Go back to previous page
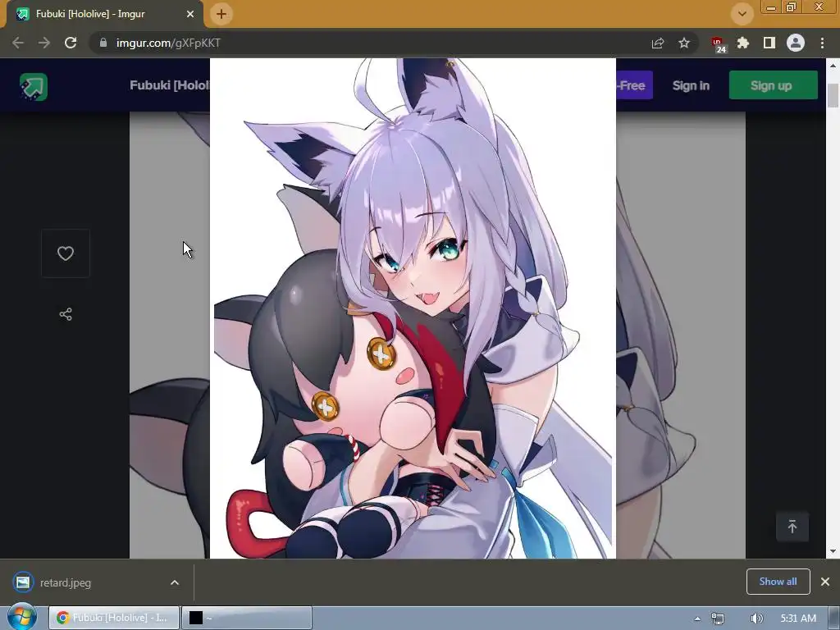Viewport: 840px width, 630px height. pos(18,43)
